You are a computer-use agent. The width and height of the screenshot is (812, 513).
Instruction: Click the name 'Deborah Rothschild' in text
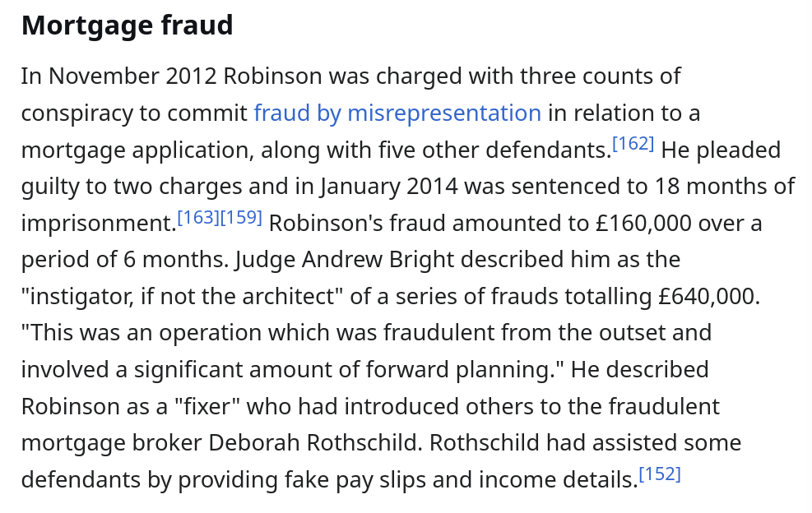315,443
